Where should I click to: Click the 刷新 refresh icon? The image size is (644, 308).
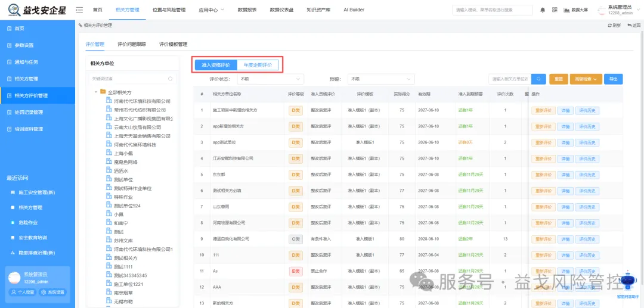[610, 26]
